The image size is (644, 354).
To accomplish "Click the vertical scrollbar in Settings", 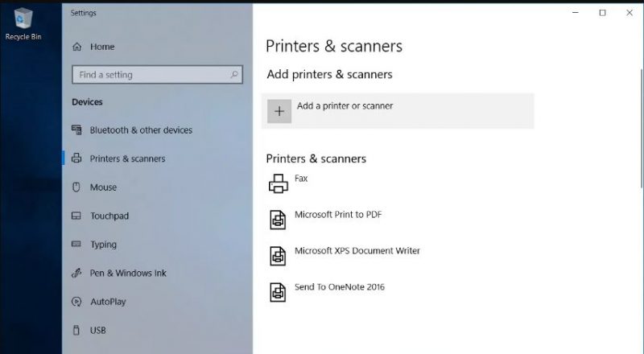I will (x=642, y=129).
